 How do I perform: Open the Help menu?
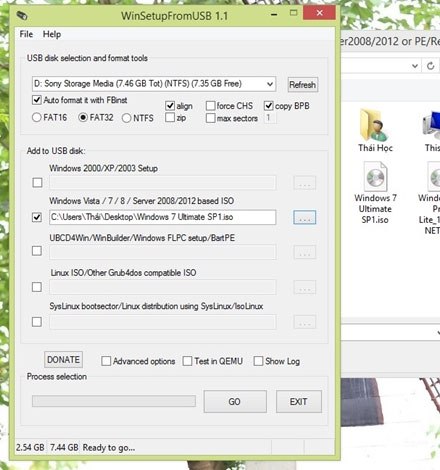click(x=52, y=34)
